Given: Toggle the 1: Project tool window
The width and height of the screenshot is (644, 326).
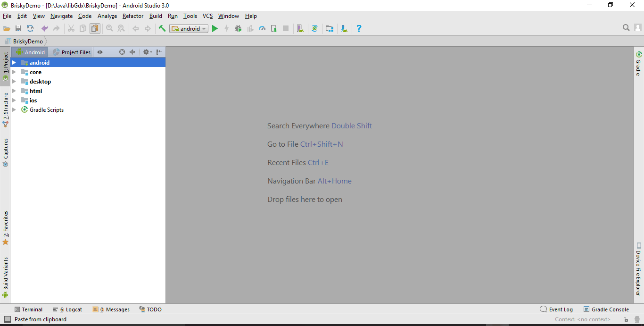Looking at the screenshot, I should pyautogui.click(x=5, y=67).
